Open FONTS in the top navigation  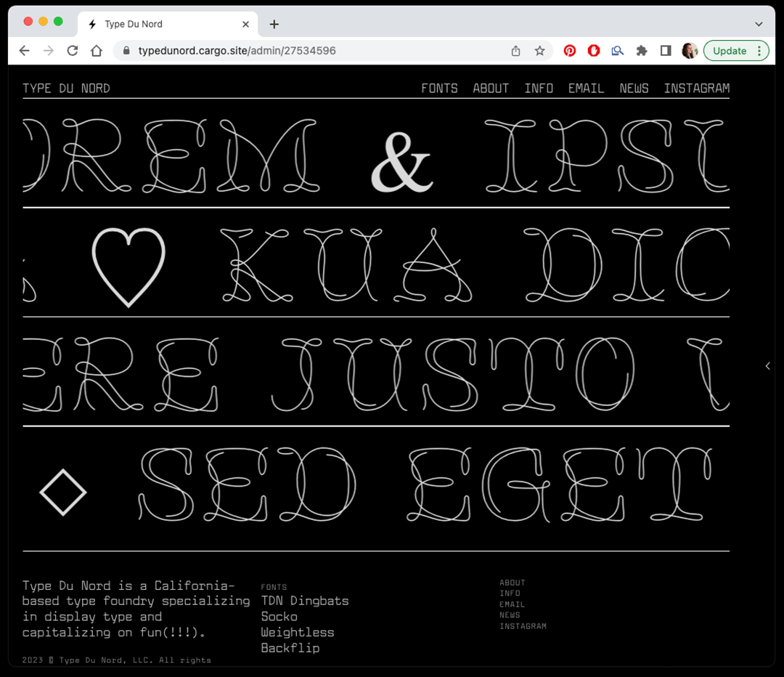click(439, 89)
